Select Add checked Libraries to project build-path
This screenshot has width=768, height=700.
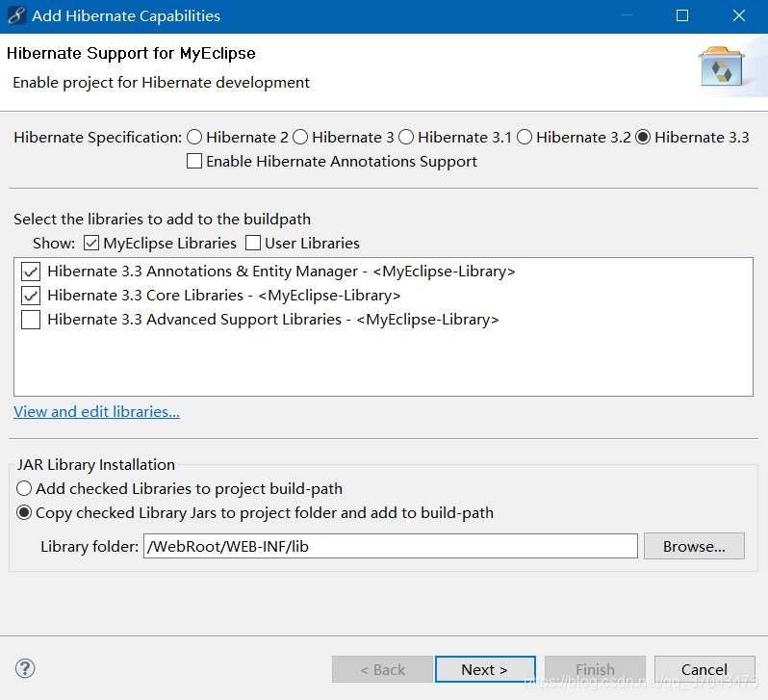click(24, 489)
